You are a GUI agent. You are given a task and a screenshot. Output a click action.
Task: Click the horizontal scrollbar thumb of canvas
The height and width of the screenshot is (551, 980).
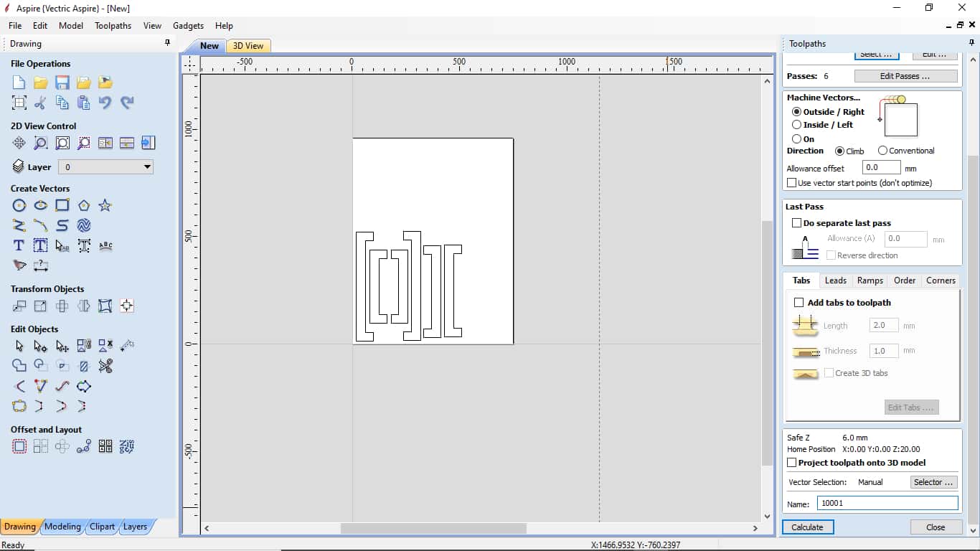tap(433, 528)
